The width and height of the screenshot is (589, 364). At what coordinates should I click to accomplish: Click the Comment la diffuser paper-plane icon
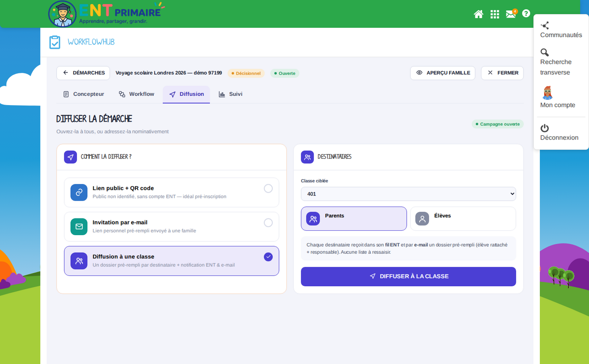click(70, 157)
